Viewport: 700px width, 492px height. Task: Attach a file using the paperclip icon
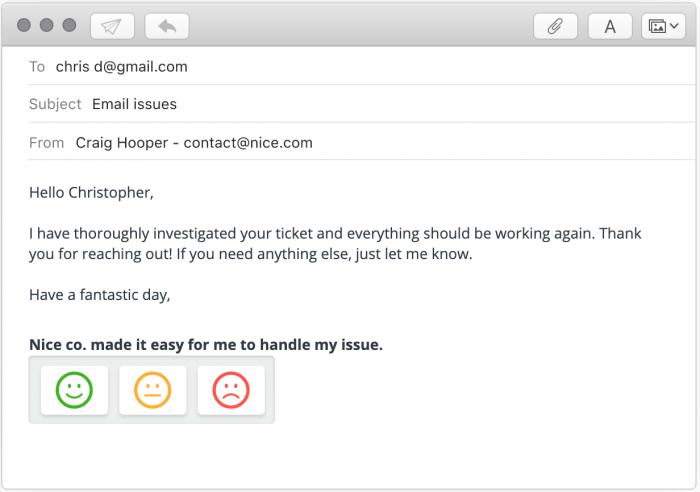point(555,26)
